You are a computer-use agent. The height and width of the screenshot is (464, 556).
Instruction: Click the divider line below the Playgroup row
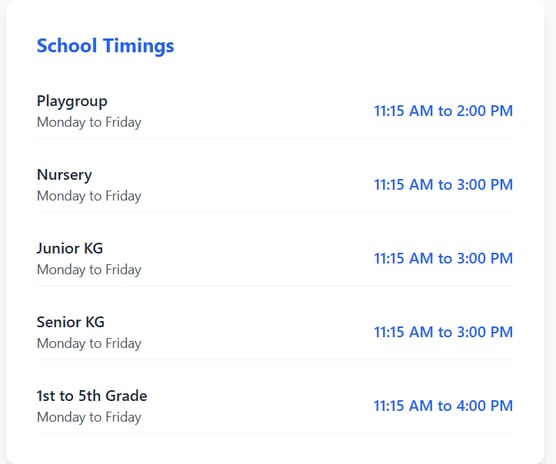274,139
